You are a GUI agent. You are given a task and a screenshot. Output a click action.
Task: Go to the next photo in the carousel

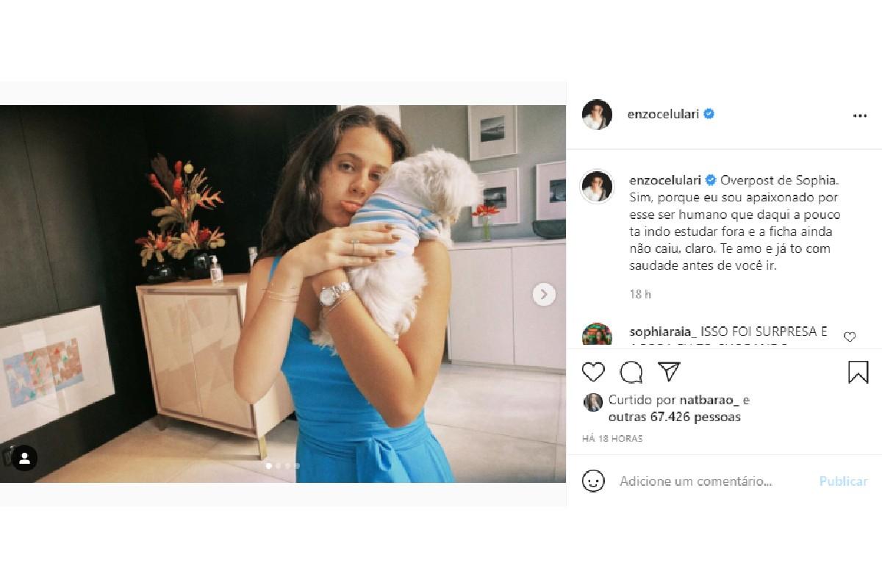click(544, 294)
